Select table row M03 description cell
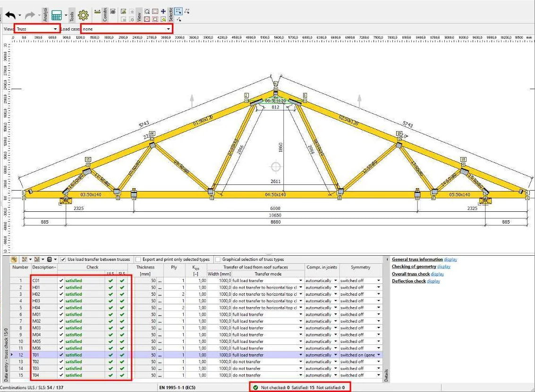The image size is (535, 392). pos(44,328)
